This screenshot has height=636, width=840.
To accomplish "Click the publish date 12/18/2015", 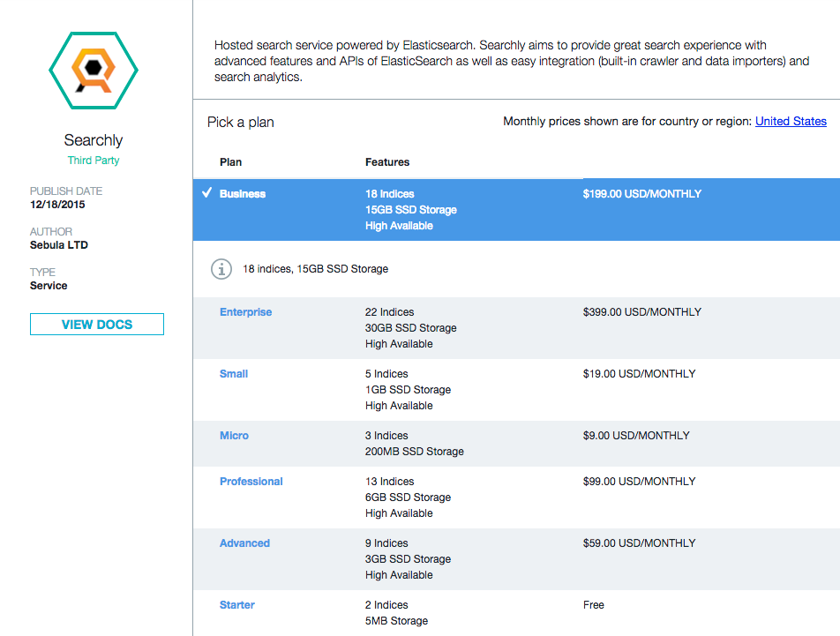I will 57,205.
